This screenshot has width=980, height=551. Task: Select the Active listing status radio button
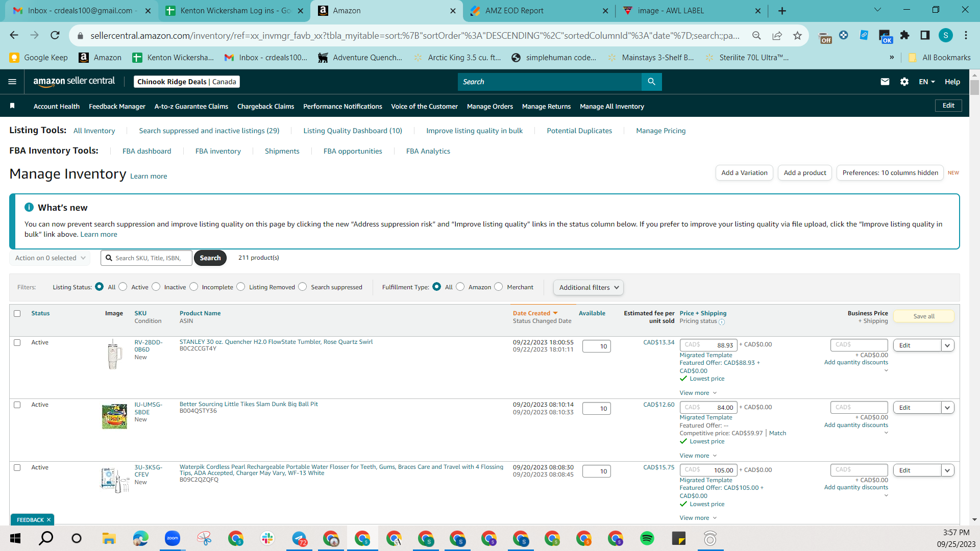(x=123, y=287)
